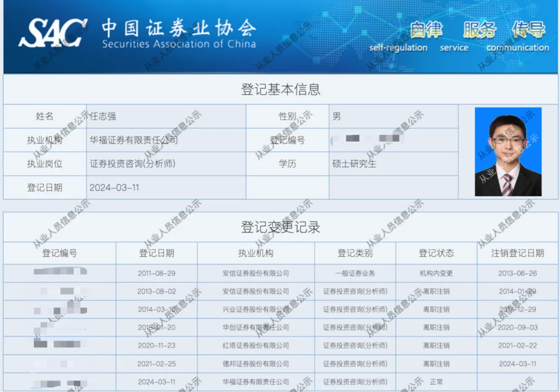The image size is (560, 392).
Task: Select 安信证券股份有限公司 in the 2011-08-29 row
Action: (x=256, y=273)
